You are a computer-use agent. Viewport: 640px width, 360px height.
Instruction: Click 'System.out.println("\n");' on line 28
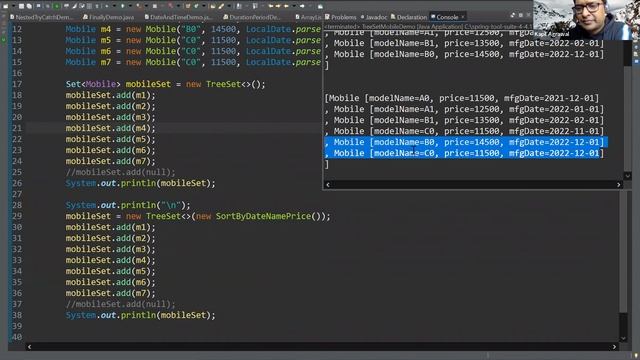click(x=128, y=205)
